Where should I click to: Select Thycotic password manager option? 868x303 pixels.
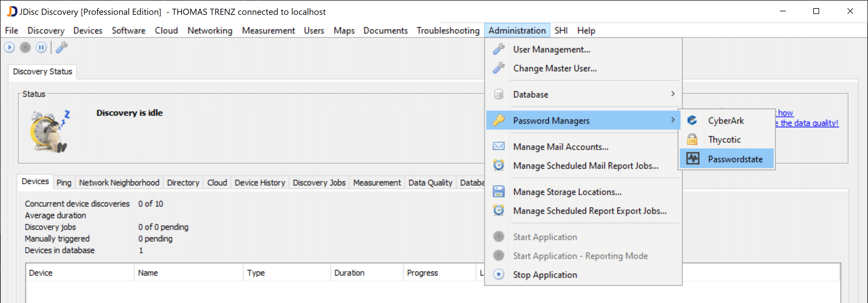coord(724,139)
